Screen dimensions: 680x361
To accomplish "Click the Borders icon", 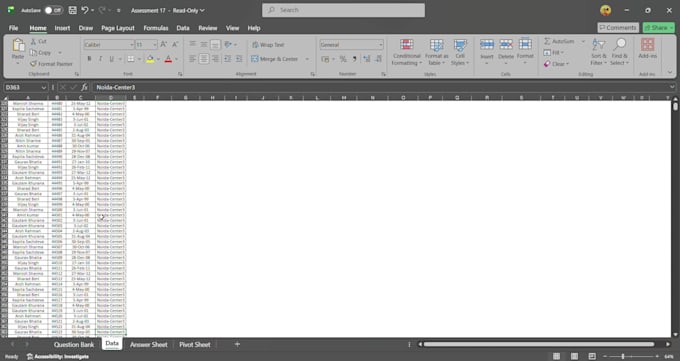I will click(131, 59).
